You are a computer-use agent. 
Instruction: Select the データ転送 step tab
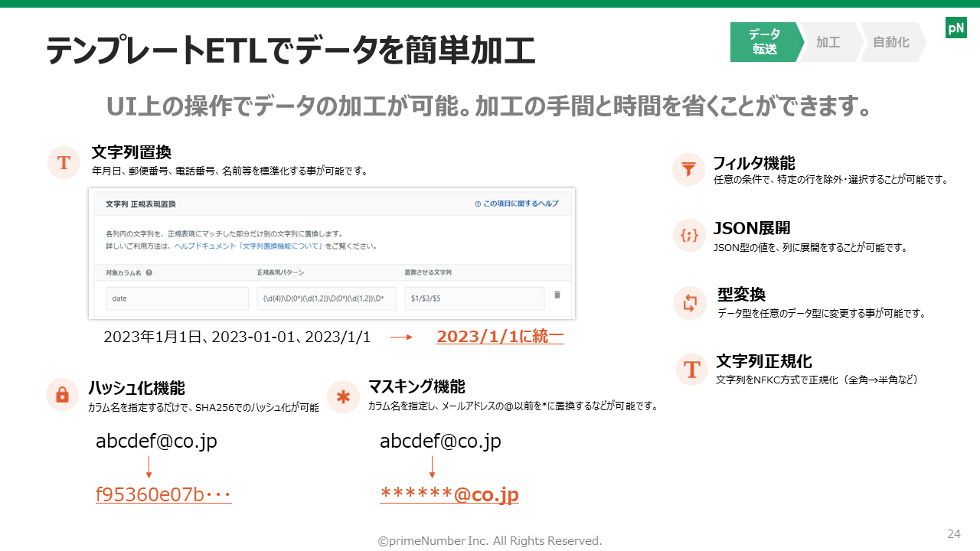pyautogui.click(x=763, y=42)
